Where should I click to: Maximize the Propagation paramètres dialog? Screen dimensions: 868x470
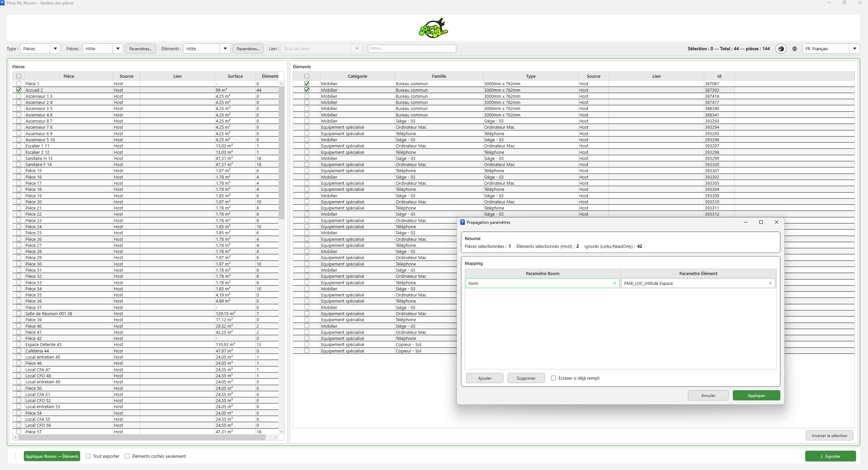pos(761,222)
